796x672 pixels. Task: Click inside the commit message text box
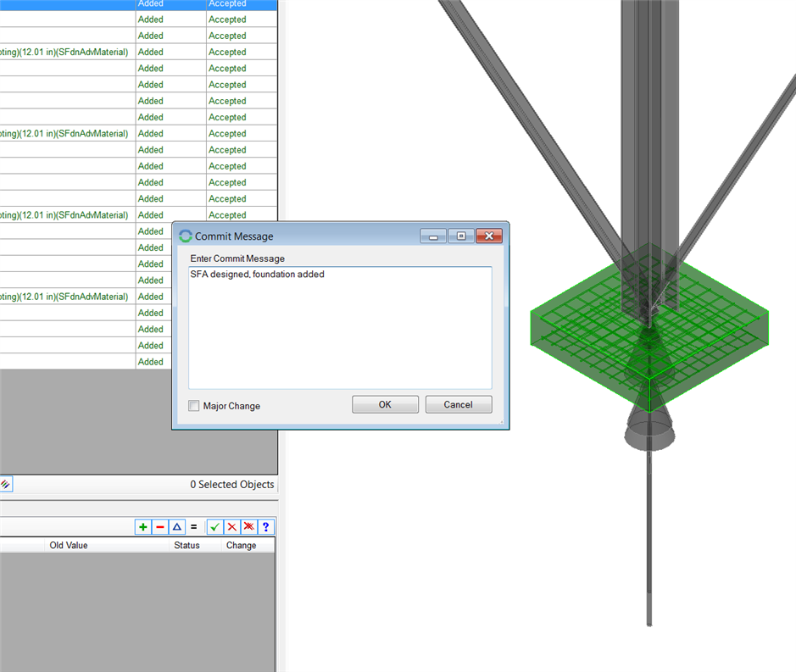339,330
